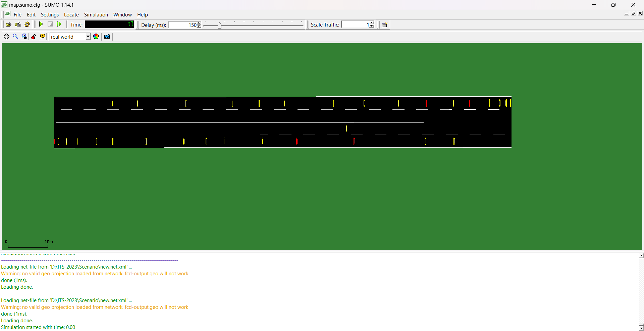The image size is (644, 331).
Task: Open the Edit menu
Action: pyautogui.click(x=31, y=15)
